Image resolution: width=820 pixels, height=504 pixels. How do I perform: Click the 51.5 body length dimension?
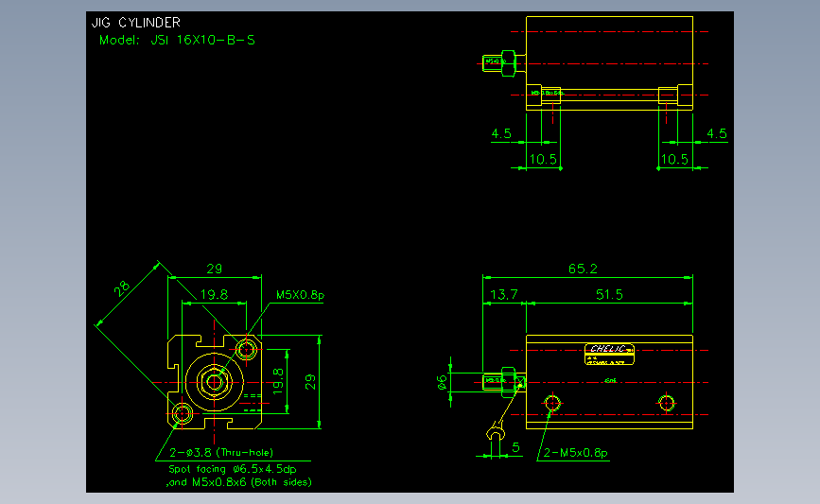(609, 294)
